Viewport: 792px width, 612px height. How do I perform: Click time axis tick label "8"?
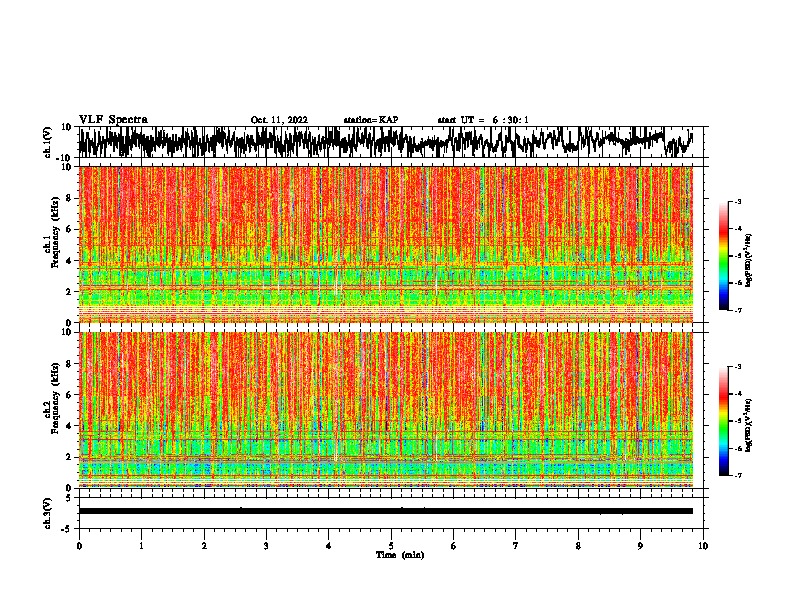pyautogui.click(x=578, y=546)
